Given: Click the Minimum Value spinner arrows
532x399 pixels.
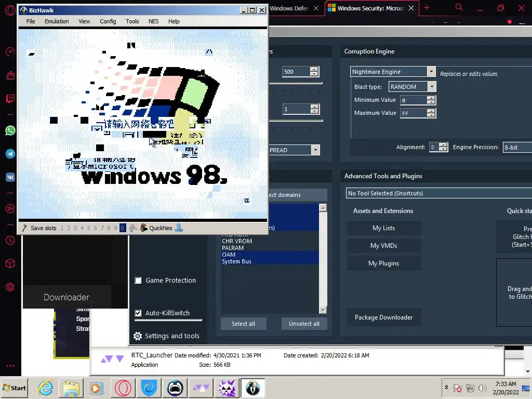Looking at the screenshot, I should click(x=431, y=100).
